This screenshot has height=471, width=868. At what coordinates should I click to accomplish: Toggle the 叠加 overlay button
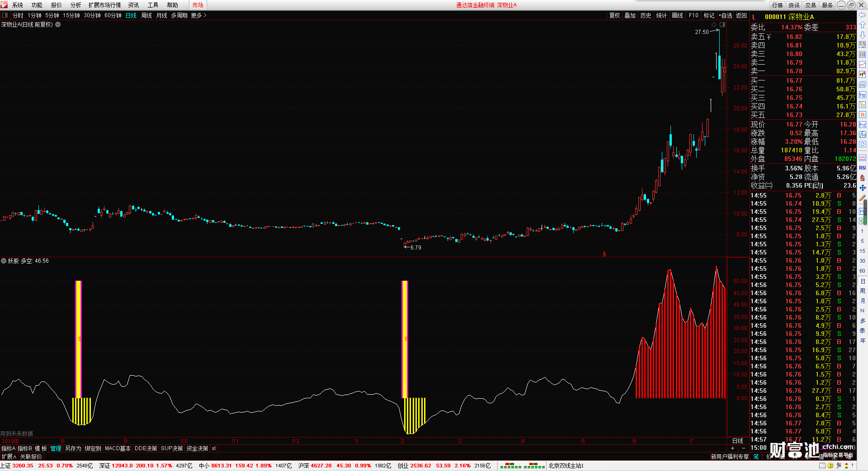[x=630, y=15]
